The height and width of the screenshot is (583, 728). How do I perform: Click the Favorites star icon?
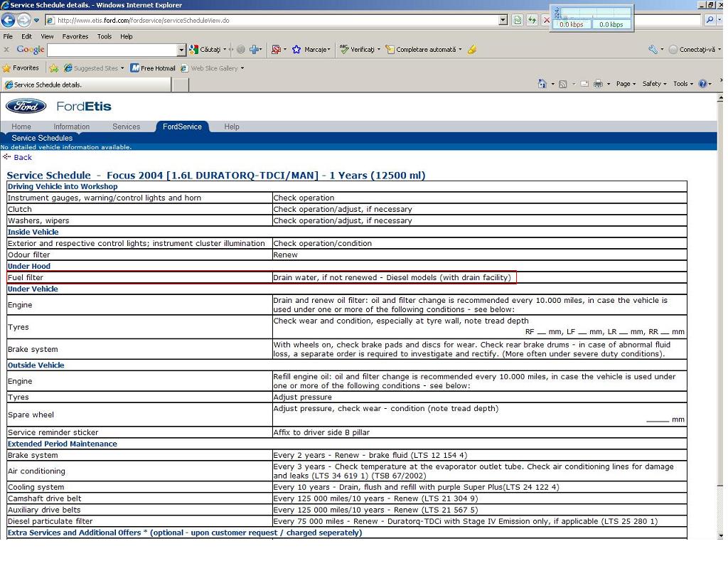tap(7, 68)
